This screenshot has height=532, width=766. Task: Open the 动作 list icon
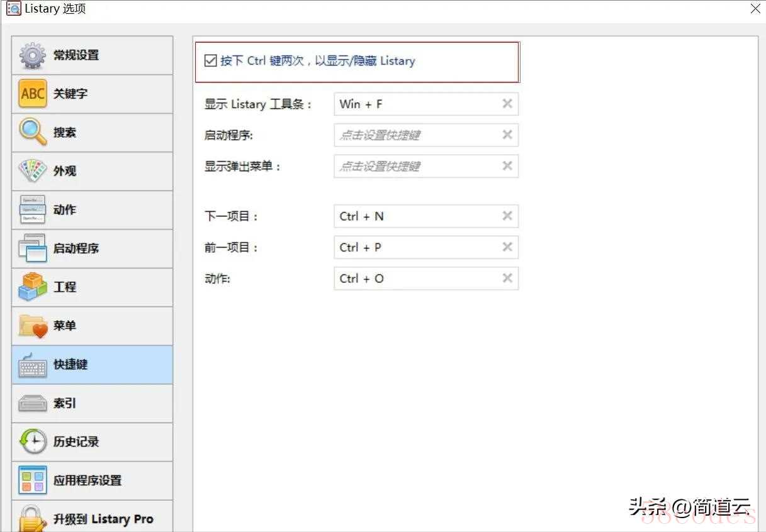(x=32, y=210)
